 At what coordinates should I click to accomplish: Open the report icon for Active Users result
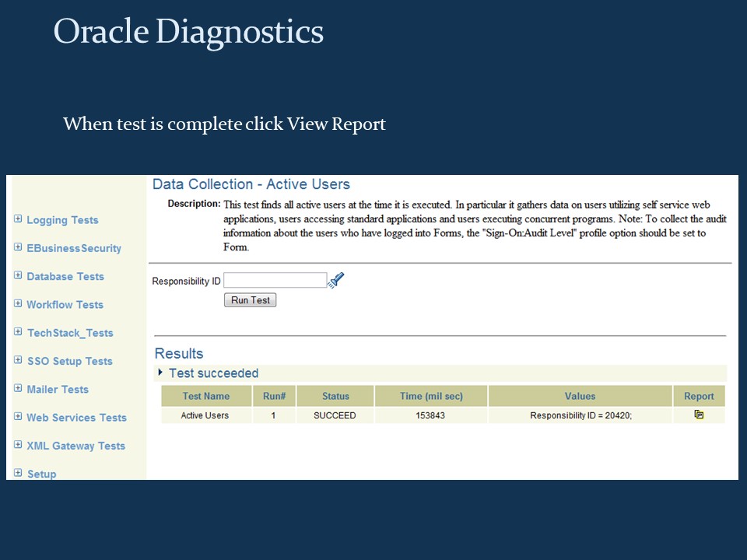(699, 415)
